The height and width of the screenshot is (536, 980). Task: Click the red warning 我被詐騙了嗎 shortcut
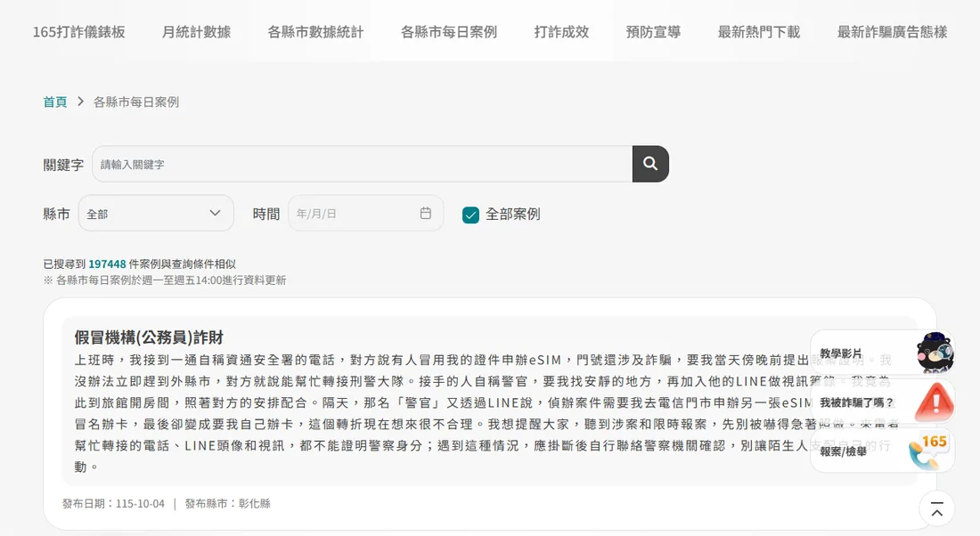tap(883, 402)
